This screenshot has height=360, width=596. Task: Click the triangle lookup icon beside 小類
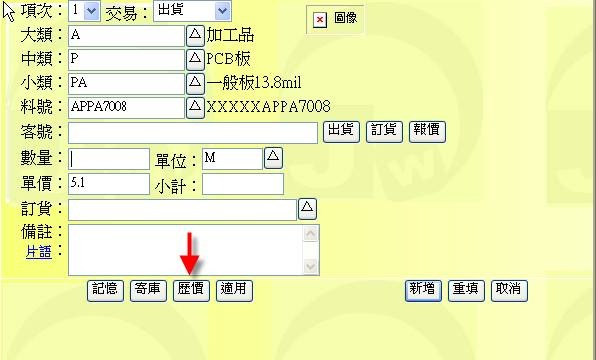[195, 83]
